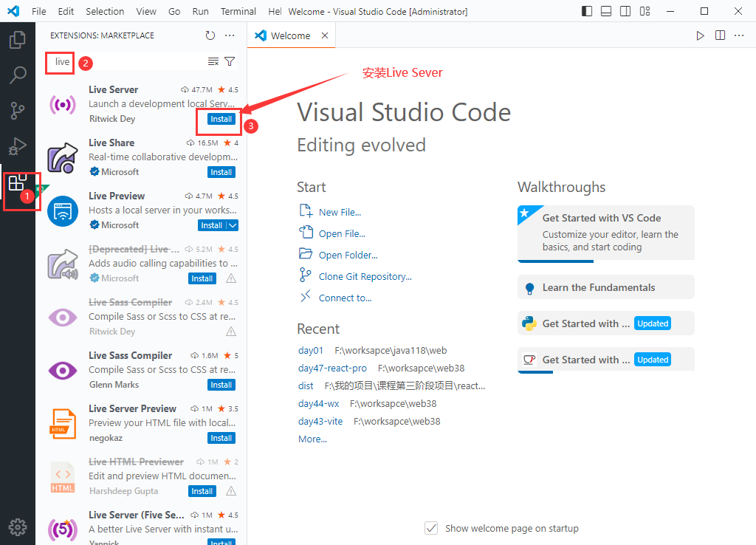Close the Welcome tab
756x545 pixels.
coord(325,35)
